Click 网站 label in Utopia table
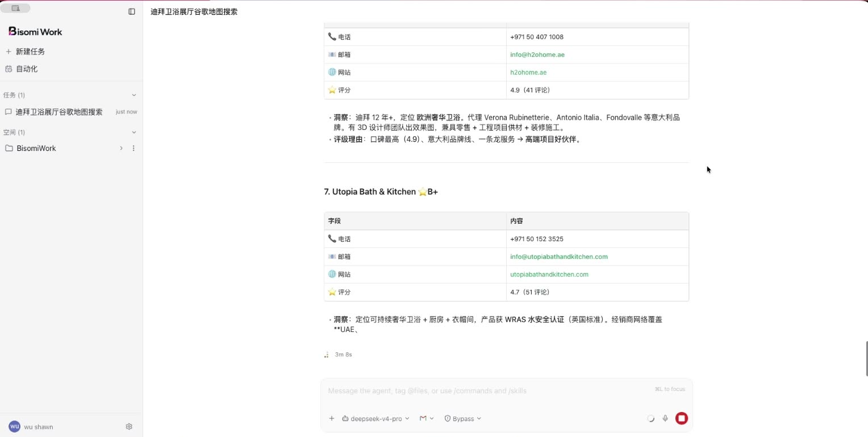 pos(344,274)
